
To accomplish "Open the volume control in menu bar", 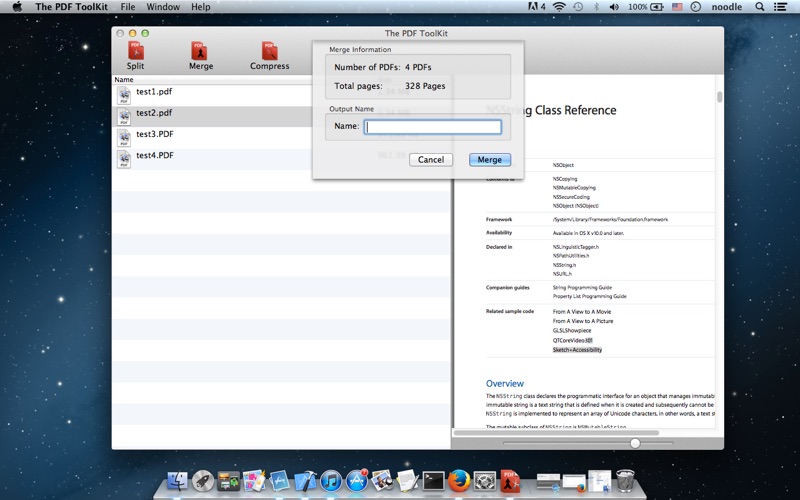I will (x=614, y=7).
